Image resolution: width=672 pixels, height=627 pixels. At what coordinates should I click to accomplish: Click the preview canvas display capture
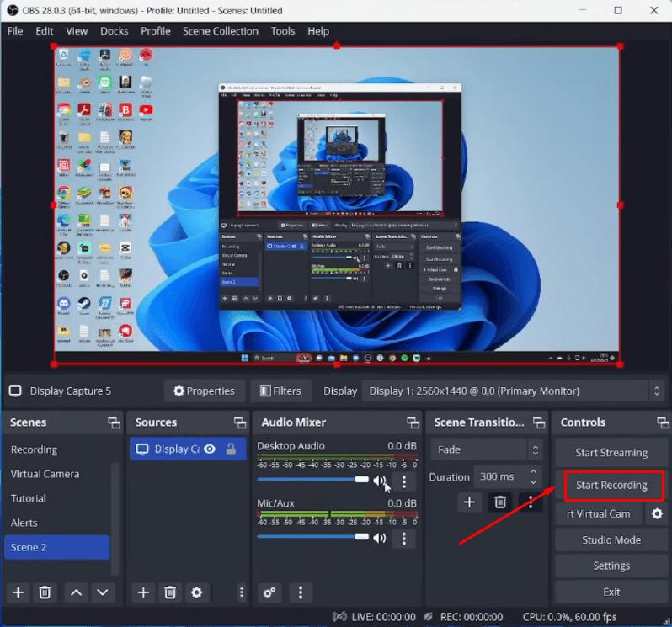[x=337, y=205]
